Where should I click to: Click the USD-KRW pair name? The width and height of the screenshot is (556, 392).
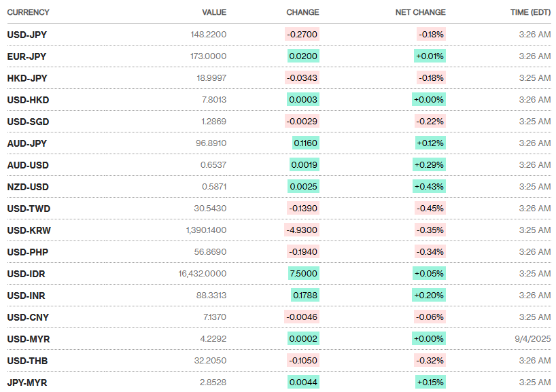click(29, 230)
